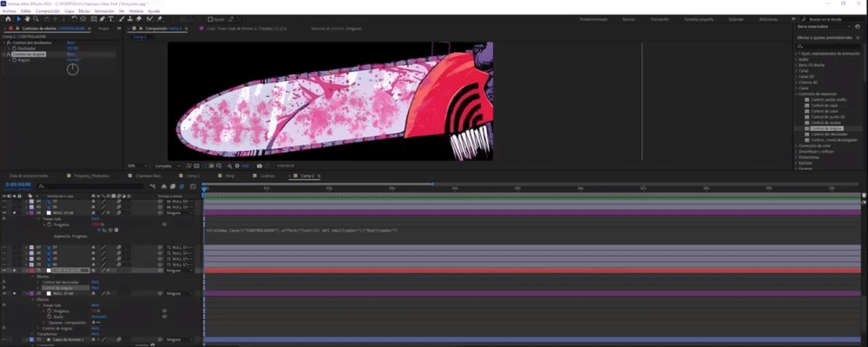Click the current time indicator in timeline ruler

click(204, 189)
